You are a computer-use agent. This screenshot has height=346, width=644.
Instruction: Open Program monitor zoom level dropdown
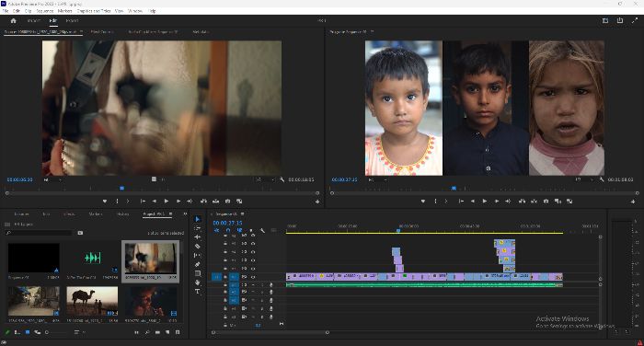click(377, 179)
